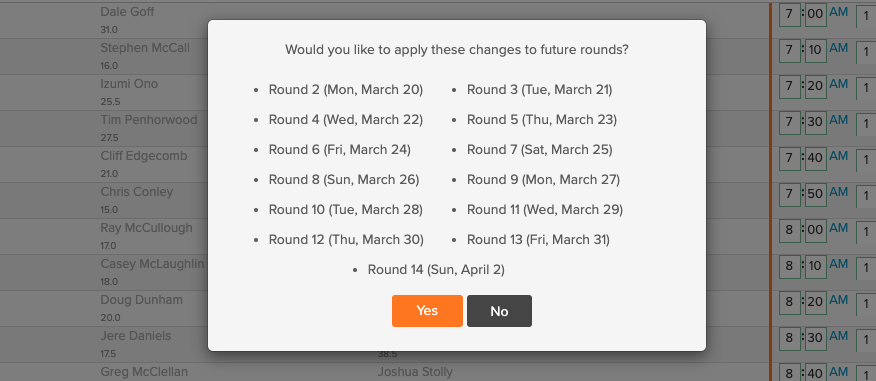The height and width of the screenshot is (381, 876).
Task: Click the Round 9 (Mon, March 27) entry
Action: 544,180
